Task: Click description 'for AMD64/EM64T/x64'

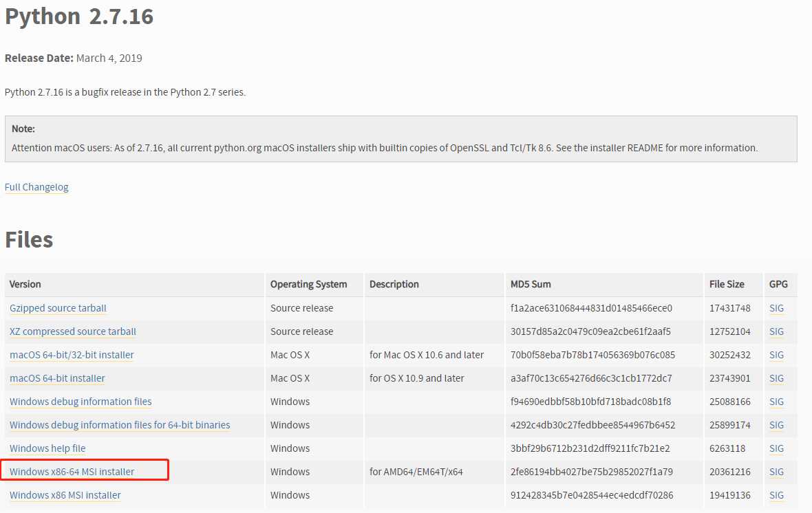Action: (x=416, y=472)
